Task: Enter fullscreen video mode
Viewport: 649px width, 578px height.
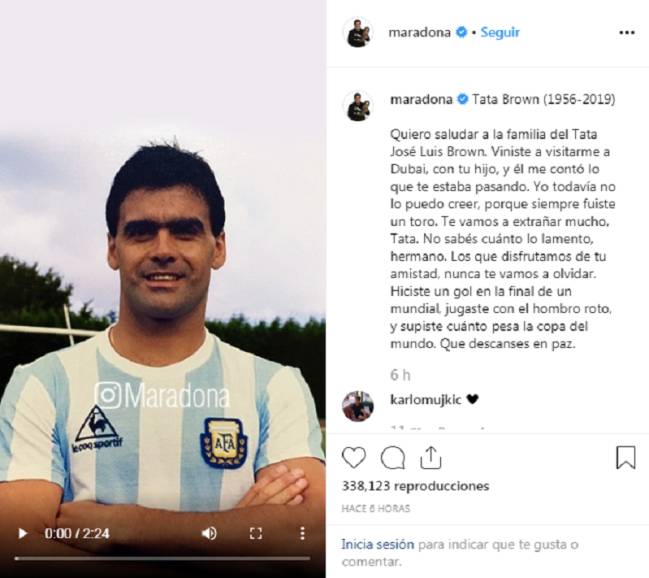Action: [x=256, y=533]
